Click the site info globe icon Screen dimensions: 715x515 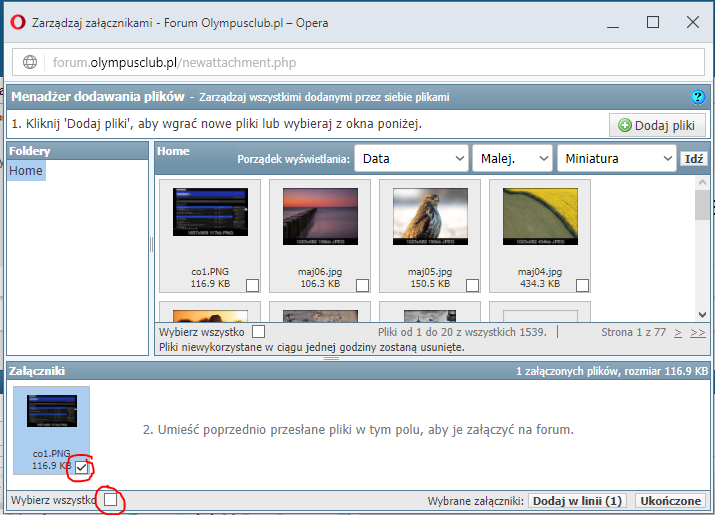(30, 62)
